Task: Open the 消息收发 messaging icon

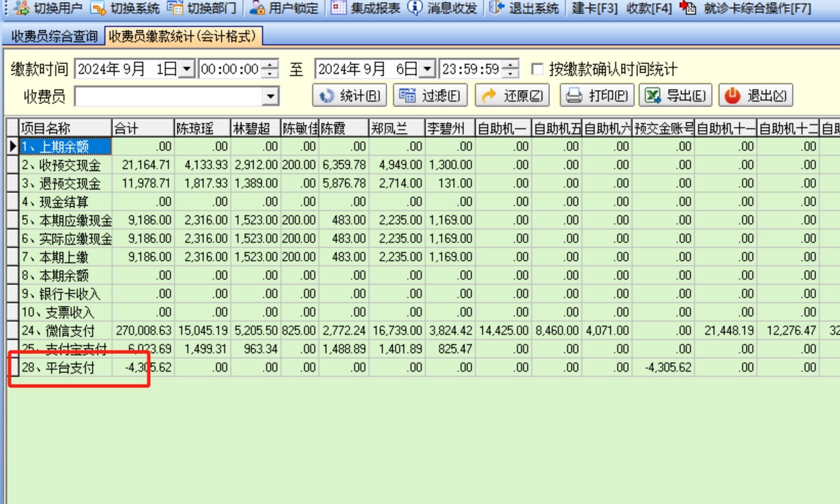Action: pyautogui.click(x=415, y=8)
